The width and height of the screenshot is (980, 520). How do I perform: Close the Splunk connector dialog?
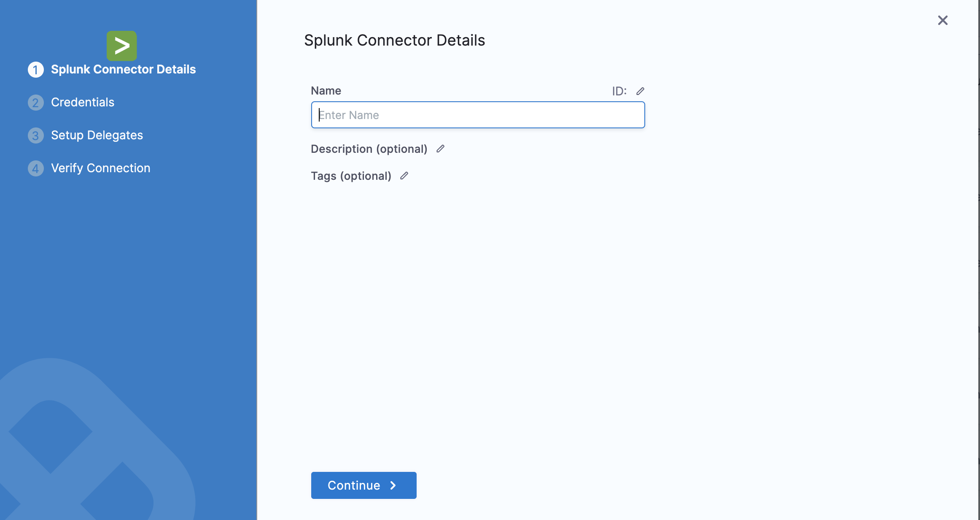click(942, 20)
